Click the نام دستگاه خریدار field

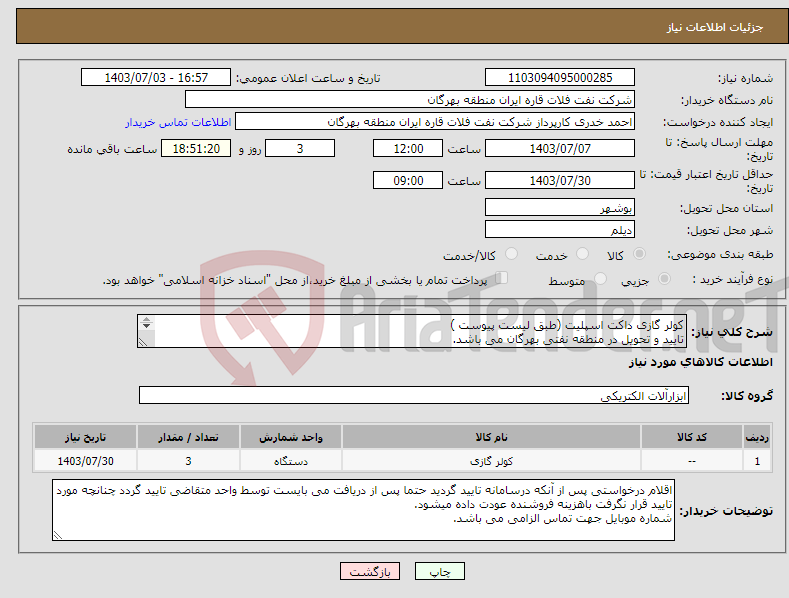coord(410,100)
